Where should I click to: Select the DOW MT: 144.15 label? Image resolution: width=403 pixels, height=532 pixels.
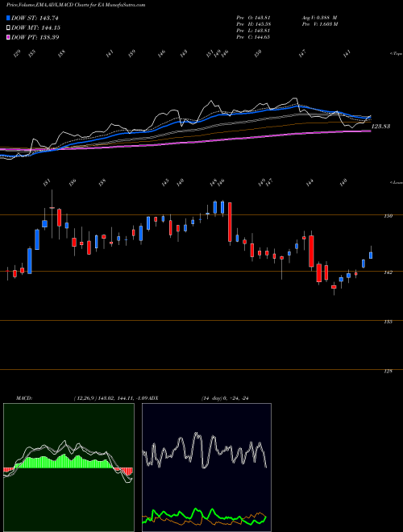35,27
